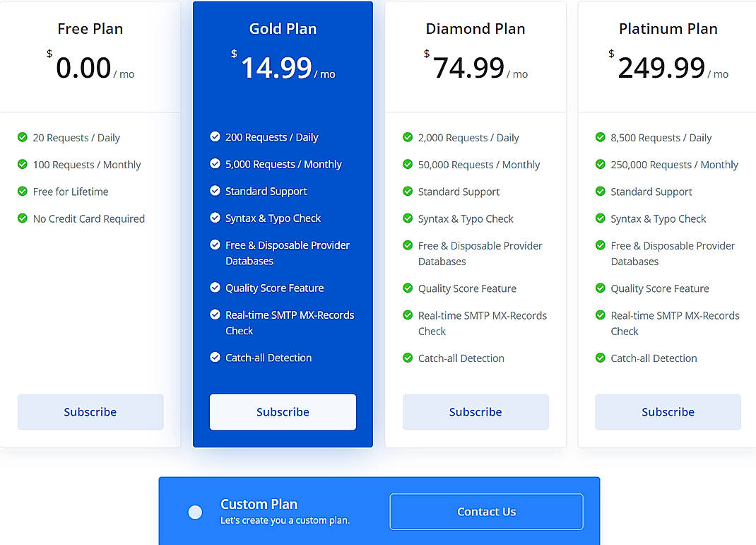
Task: Click checkmark beside No Credit Card Required
Action: [x=22, y=218]
